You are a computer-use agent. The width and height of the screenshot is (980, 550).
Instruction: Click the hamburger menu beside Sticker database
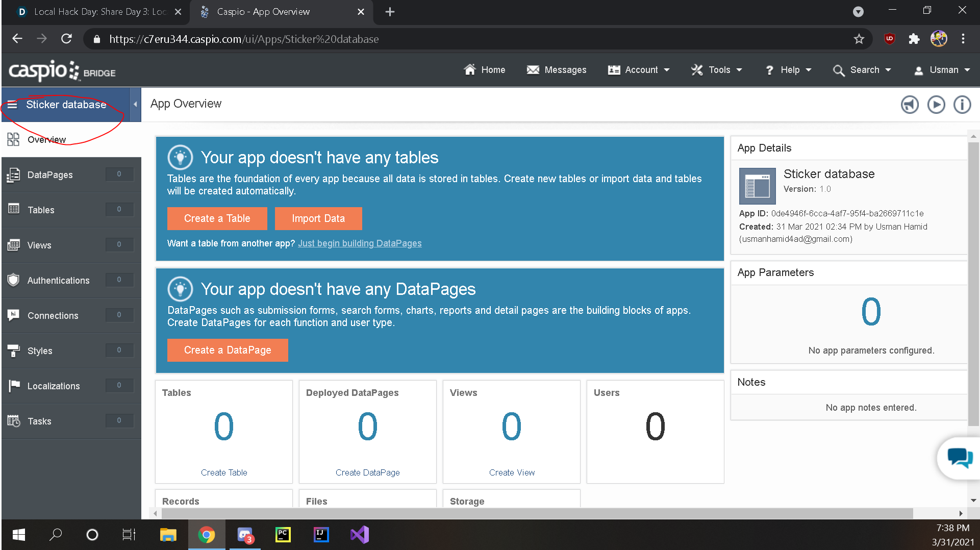(x=13, y=105)
